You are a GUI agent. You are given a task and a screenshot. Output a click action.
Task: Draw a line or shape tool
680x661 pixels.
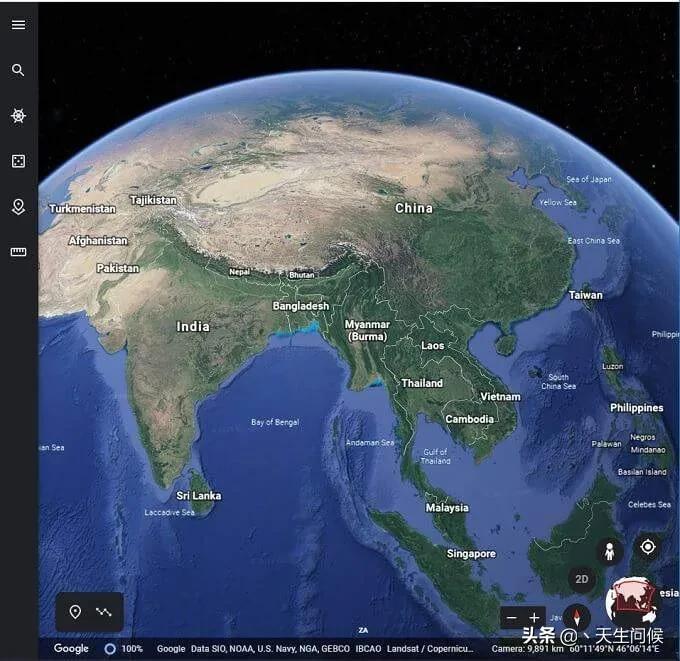(x=104, y=612)
